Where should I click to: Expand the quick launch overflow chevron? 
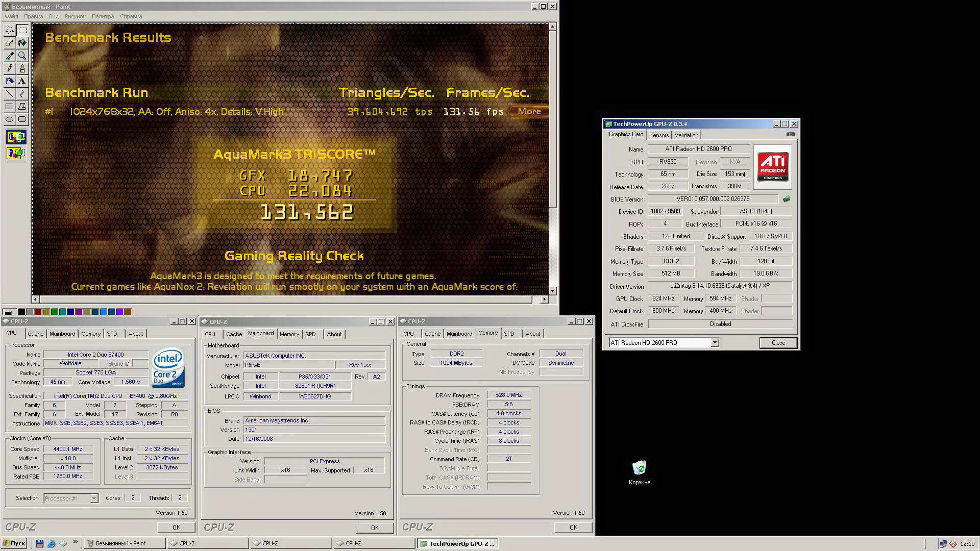[76, 542]
